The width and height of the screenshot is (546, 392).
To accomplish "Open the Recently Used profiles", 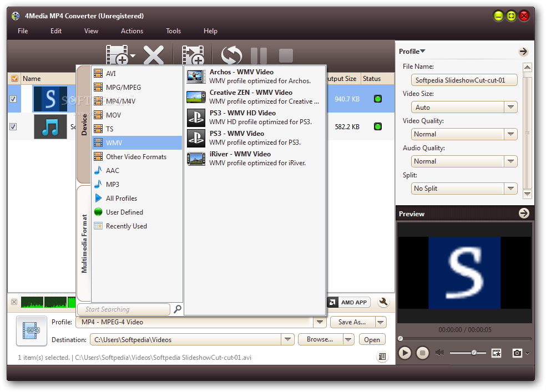I will point(137,226).
